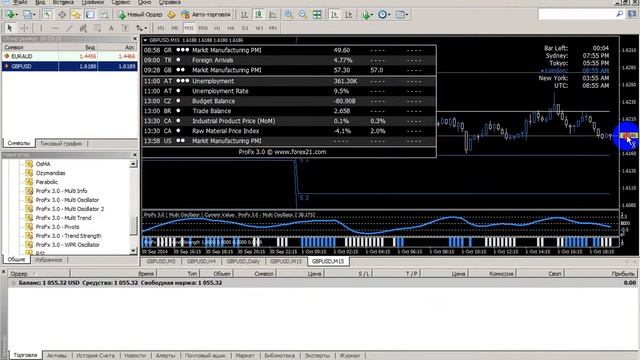Screen dimensions: 640x360
Task: Select the crosshair tool
Action: coord(24,28)
